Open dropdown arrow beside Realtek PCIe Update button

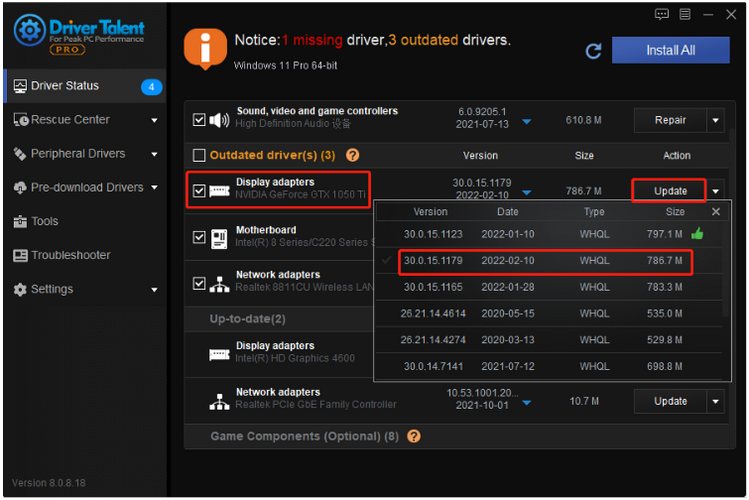tap(716, 402)
